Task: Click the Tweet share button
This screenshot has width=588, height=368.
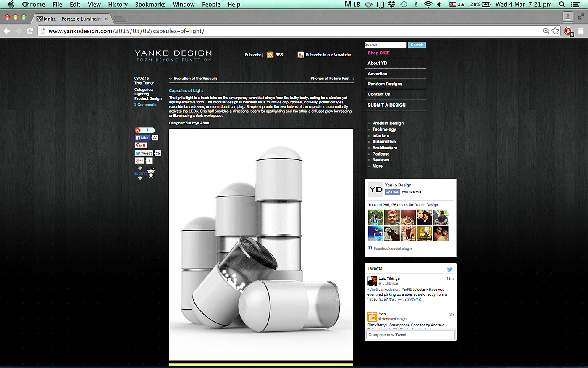Action: tap(144, 153)
